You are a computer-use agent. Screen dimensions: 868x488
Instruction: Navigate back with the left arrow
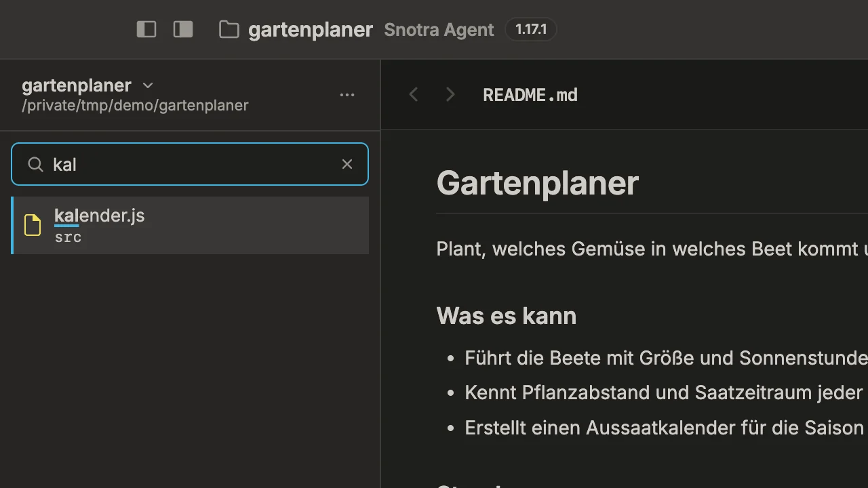pyautogui.click(x=414, y=95)
